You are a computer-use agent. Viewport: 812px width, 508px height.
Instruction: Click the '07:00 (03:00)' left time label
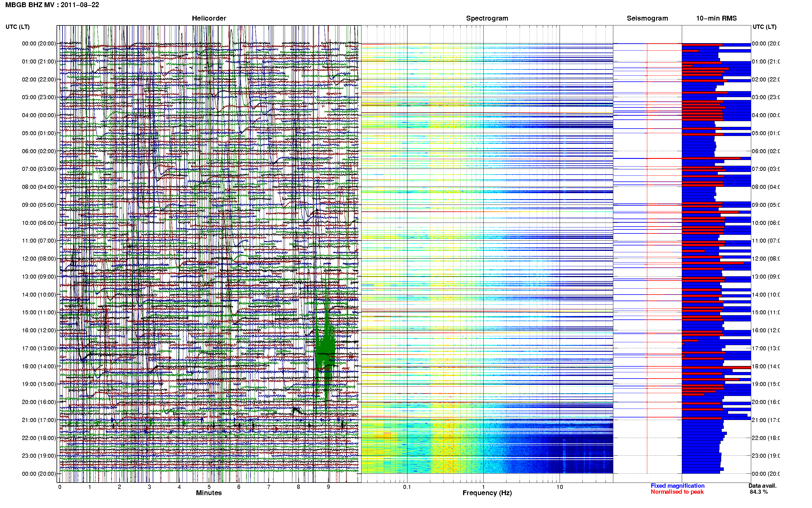pos(39,169)
